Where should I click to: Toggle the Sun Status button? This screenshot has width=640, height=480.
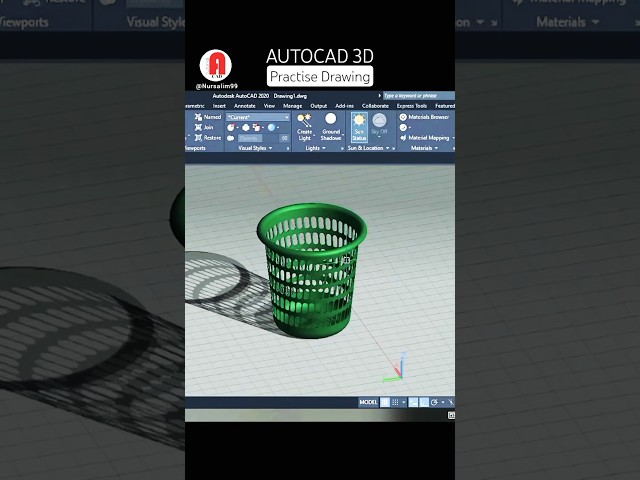click(x=359, y=127)
